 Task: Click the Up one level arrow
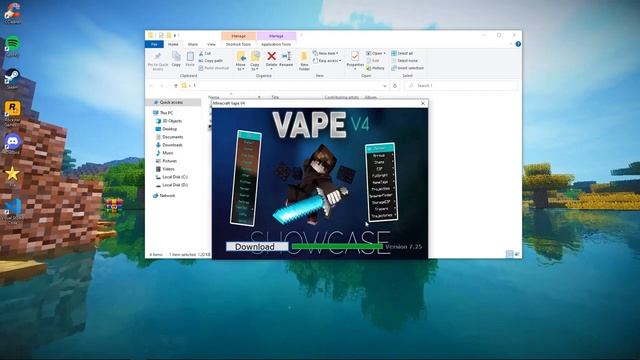176,86
